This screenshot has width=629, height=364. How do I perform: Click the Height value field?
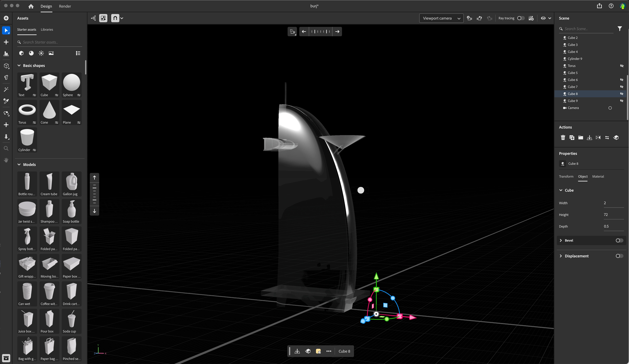click(x=613, y=215)
